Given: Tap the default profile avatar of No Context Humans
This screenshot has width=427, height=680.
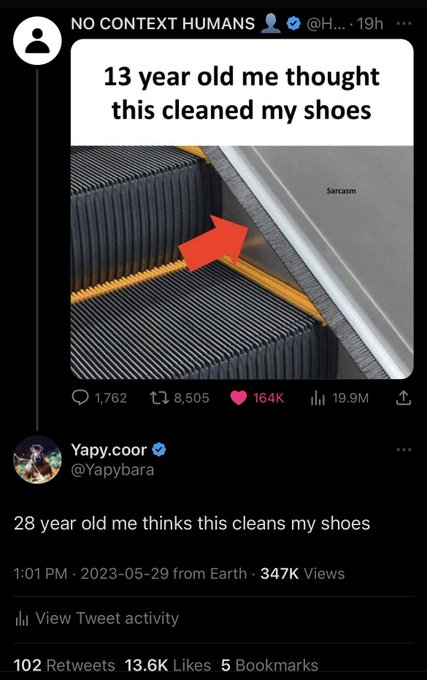Looking at the screenshot, I should click(37, 41).
